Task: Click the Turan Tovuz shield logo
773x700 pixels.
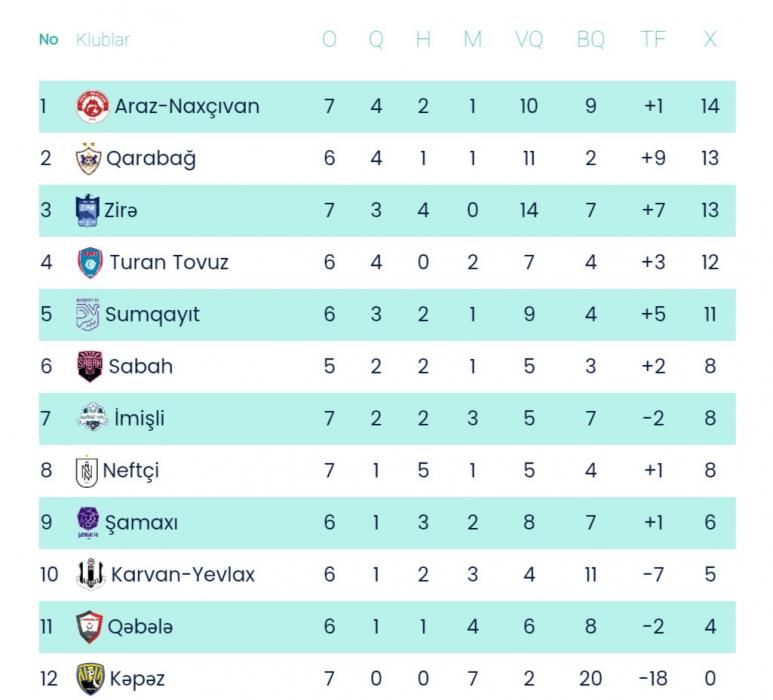Action: tap(90, 262)
